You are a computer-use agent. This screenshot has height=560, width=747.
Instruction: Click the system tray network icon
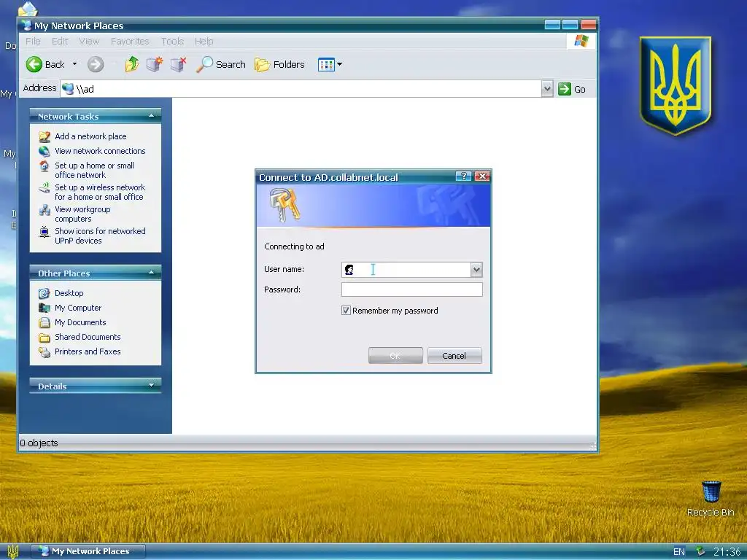tap(700, 551)
